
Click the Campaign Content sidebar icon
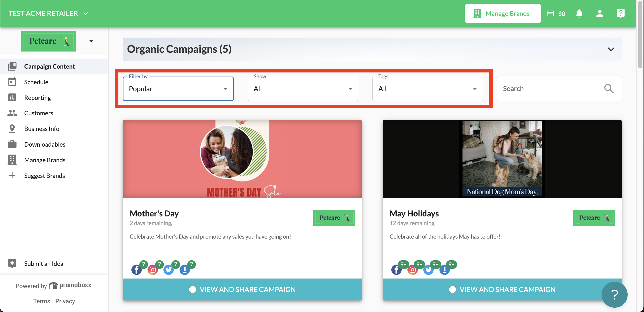coord(12,66)
